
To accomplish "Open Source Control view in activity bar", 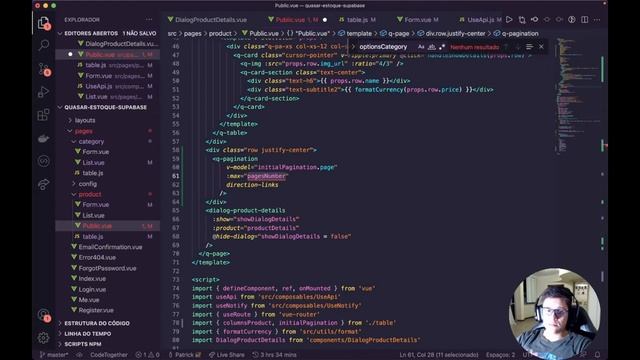I will coord(43,69).
